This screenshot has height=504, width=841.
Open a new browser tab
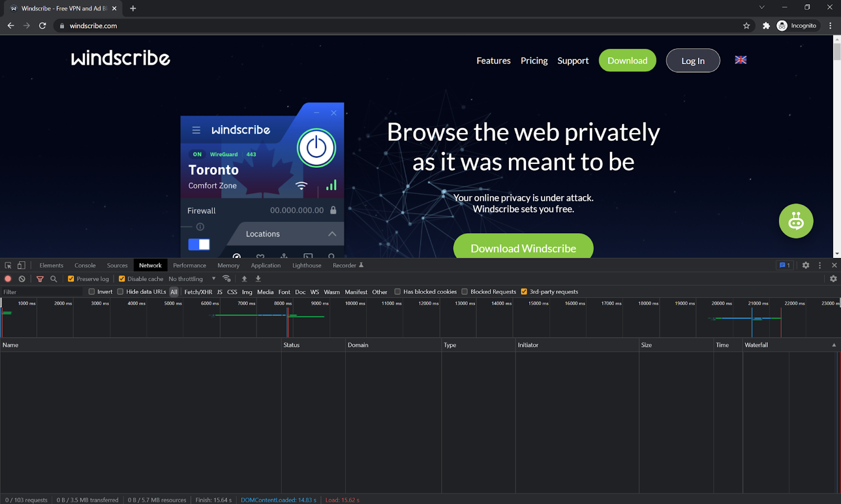tap(133, 8)
